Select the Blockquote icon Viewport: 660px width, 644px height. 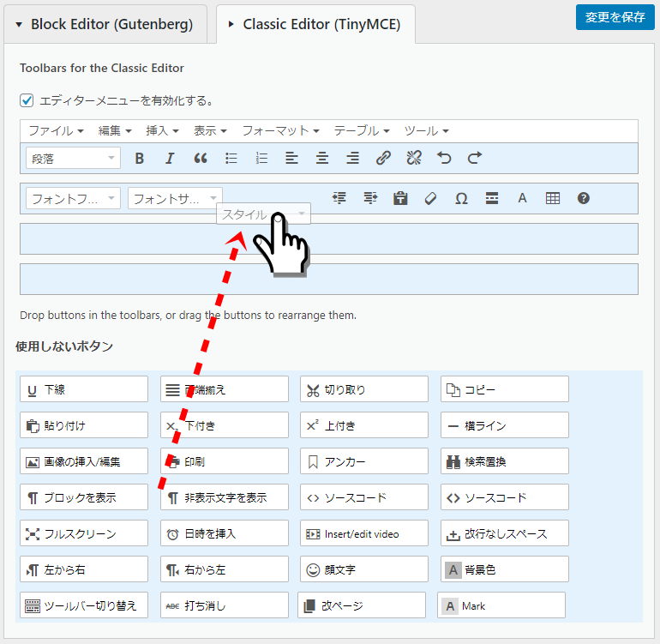[x=201, y=158]
